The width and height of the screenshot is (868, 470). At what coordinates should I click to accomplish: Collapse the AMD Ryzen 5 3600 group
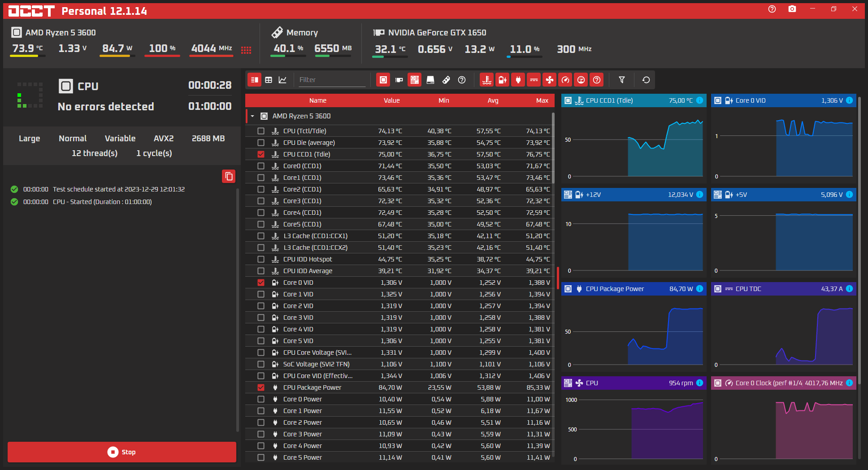(x=252, y=116)
